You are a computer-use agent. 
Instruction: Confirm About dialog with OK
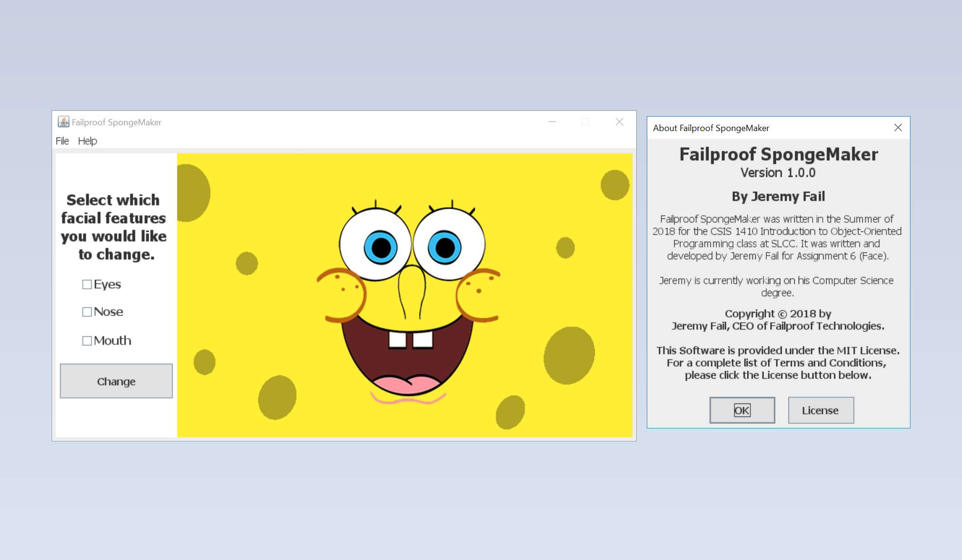click(742, 410)
